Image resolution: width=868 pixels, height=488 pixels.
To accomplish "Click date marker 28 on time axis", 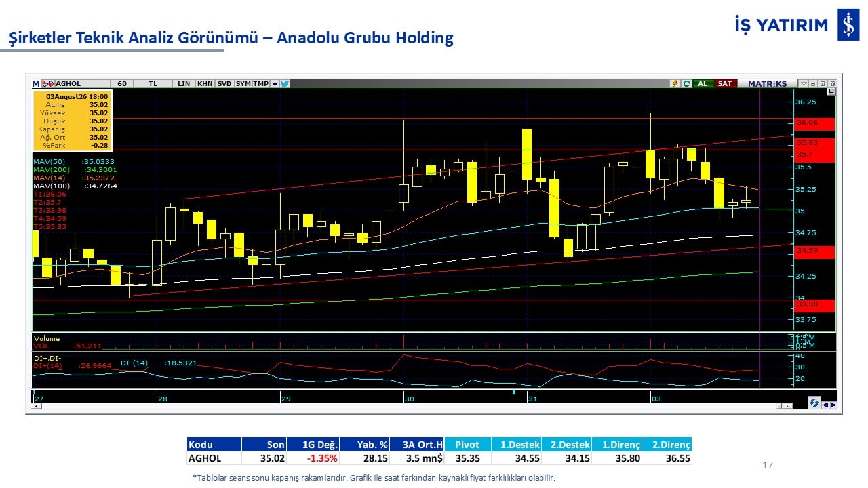I will [x=163, y=399].
